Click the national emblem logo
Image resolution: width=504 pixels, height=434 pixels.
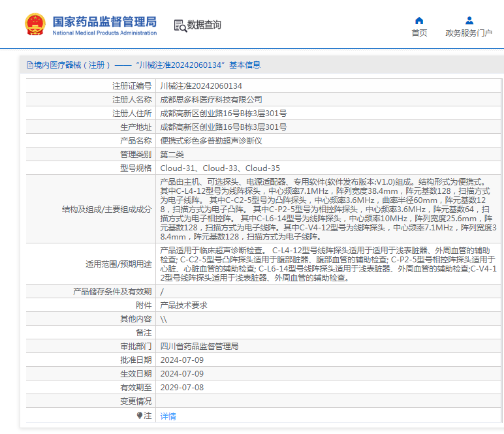coord(35,25)
